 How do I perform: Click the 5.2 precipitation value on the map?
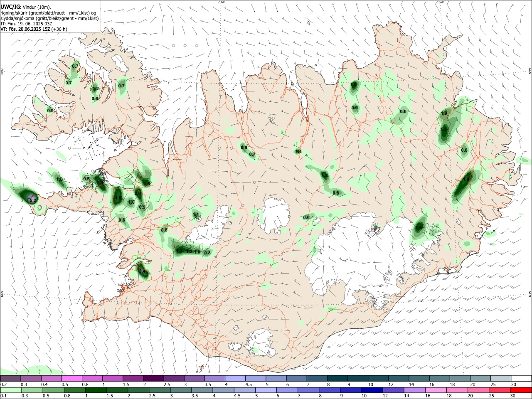33,200
